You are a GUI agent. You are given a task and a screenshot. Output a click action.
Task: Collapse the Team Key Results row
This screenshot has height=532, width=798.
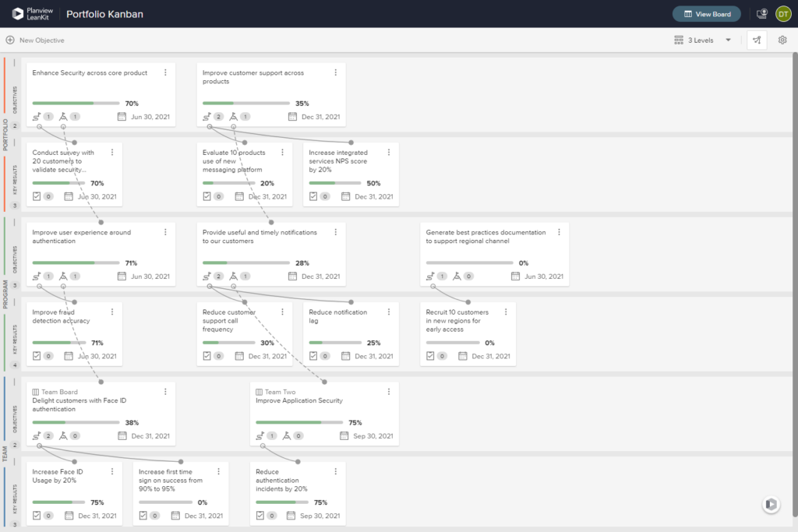[x=14, y=462]
